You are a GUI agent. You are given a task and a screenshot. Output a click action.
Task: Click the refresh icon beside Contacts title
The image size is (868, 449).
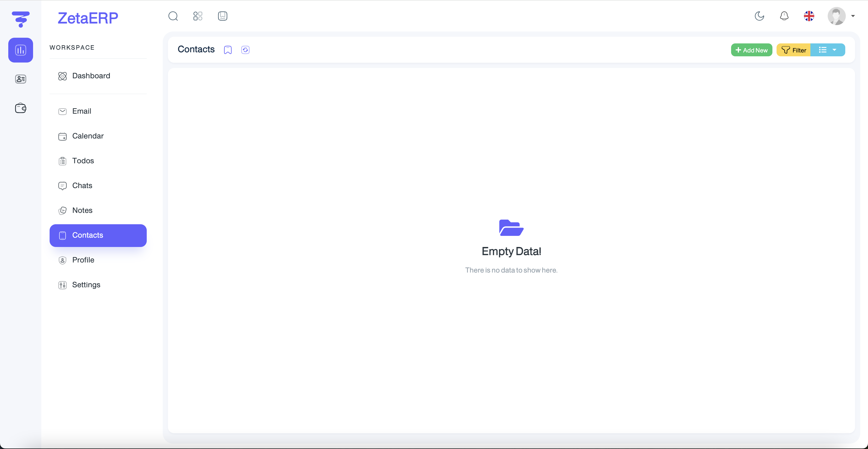(x=245, y=50)
